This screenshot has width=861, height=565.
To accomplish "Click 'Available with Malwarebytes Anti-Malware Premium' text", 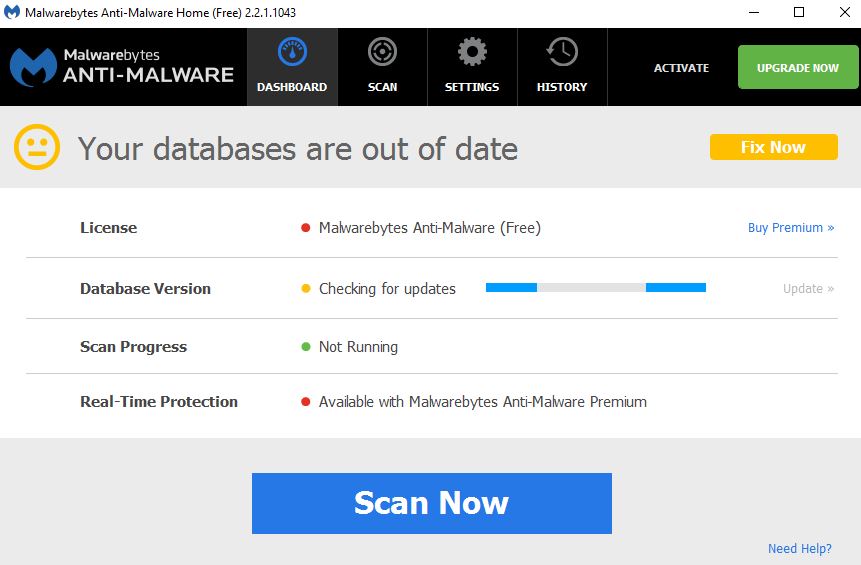I will pyautogui.click(x=483, y=402).
